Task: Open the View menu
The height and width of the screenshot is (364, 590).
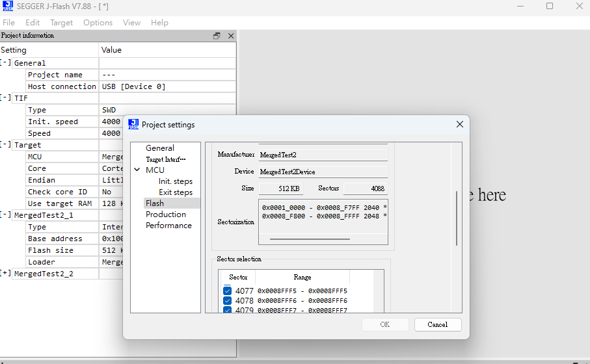Action: [x=131, y=23]
